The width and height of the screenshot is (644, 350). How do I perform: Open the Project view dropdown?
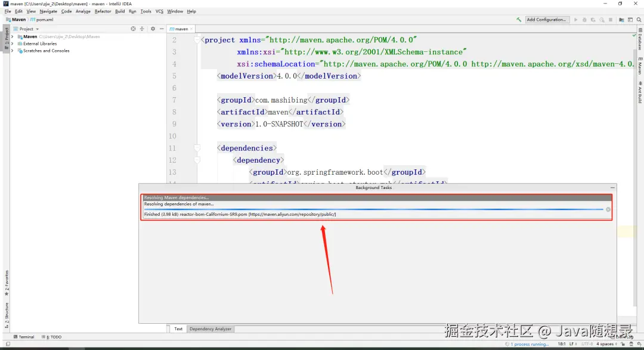26,29
